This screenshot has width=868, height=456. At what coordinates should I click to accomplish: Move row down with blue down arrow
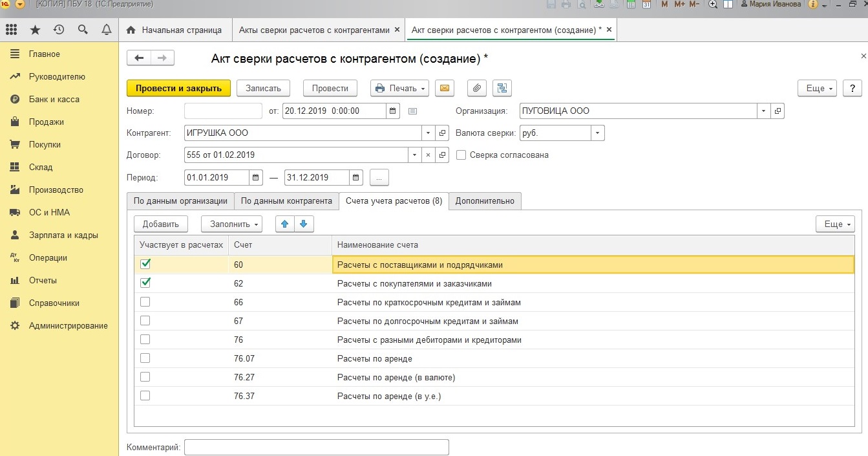[x=304, y=224]
